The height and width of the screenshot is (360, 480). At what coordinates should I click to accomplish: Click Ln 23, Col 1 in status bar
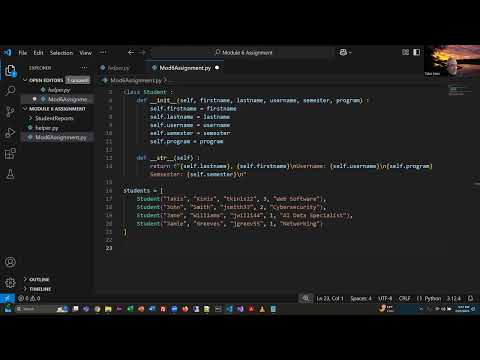[330, 298]
